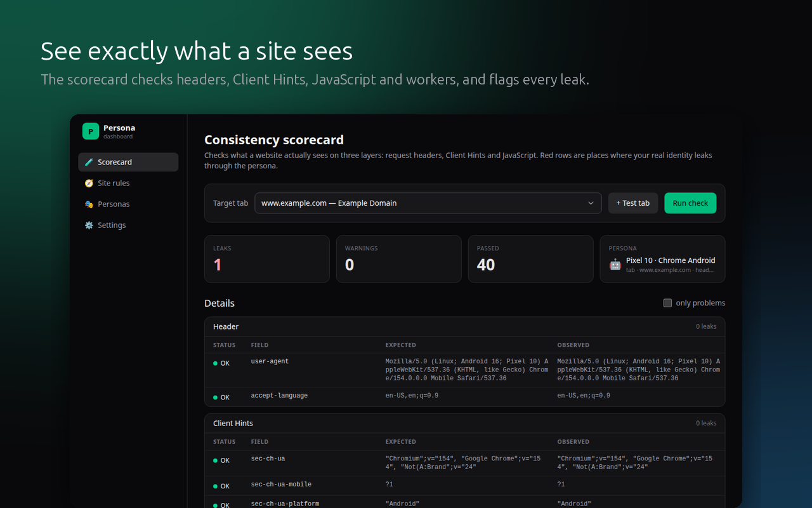Image resolution: width=812 pixels, height=508 pixels.
Task: Click the + Test tab button
Action: tap(633, 203)
